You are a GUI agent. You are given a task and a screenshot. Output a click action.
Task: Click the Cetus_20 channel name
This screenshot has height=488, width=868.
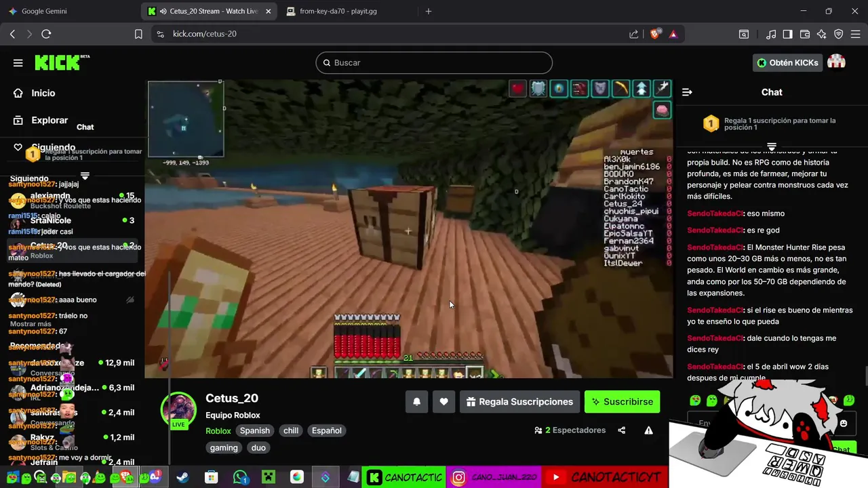[232, 399]
